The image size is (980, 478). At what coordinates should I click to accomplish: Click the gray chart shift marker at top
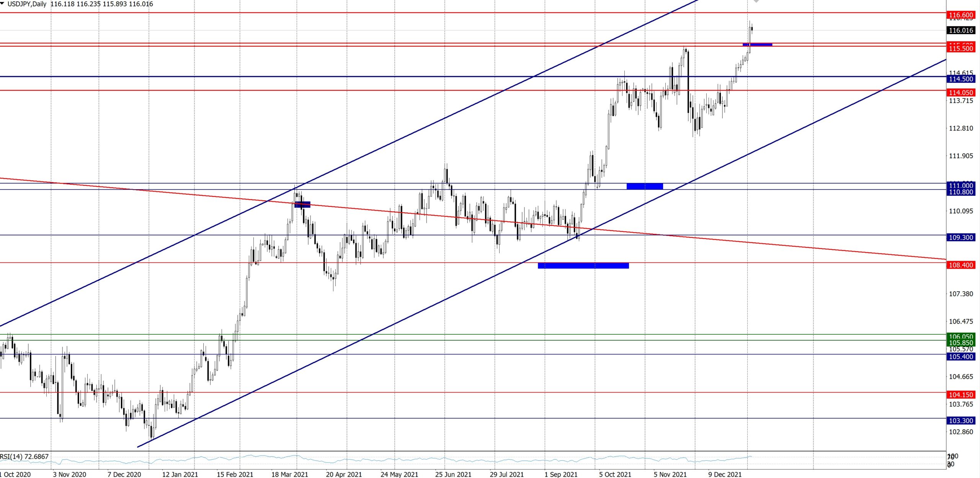pos(756,1)
